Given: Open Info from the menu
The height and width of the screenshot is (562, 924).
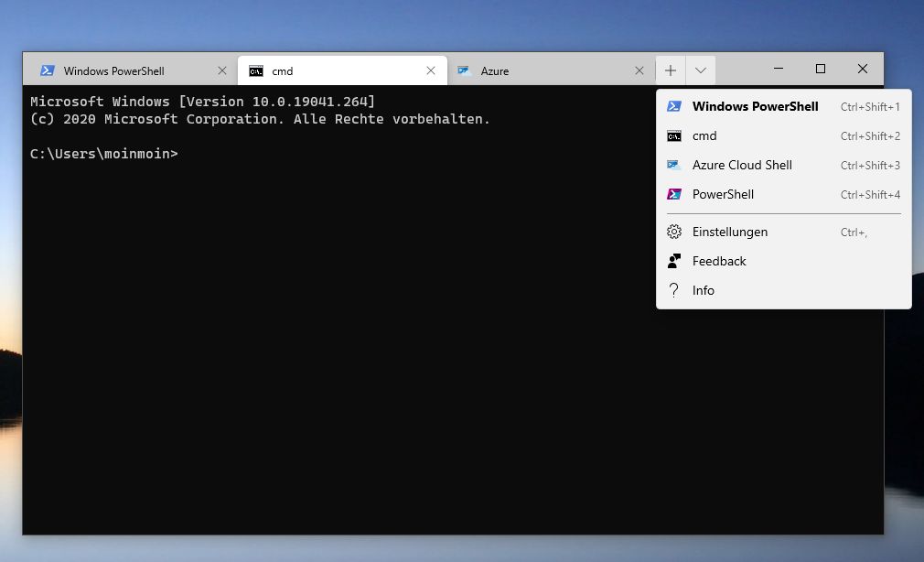Looking at the screenshot, I should point(784,291).
